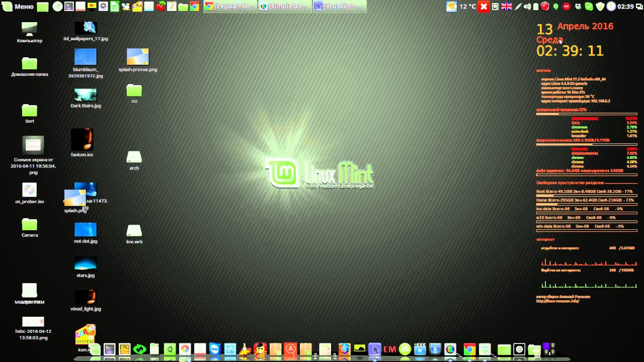Open the terminal icon in the dock
The height and width of the screenshot is (362, 644).
[x=109, y=349]
